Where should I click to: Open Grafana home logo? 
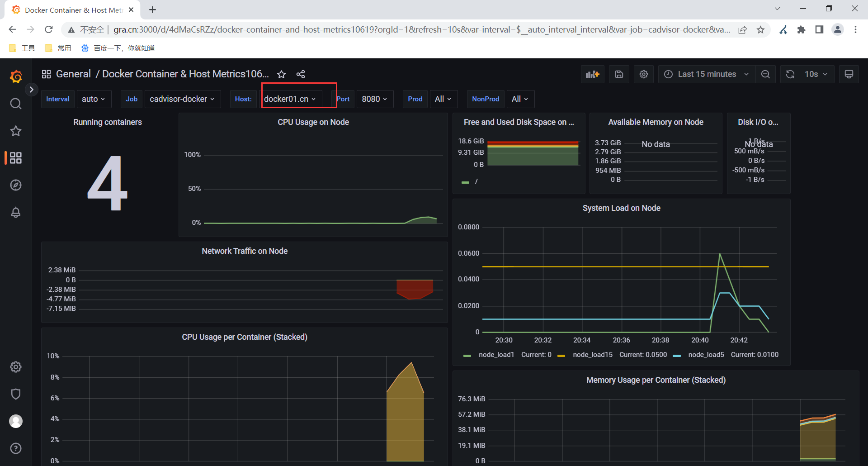coord(16,76)
